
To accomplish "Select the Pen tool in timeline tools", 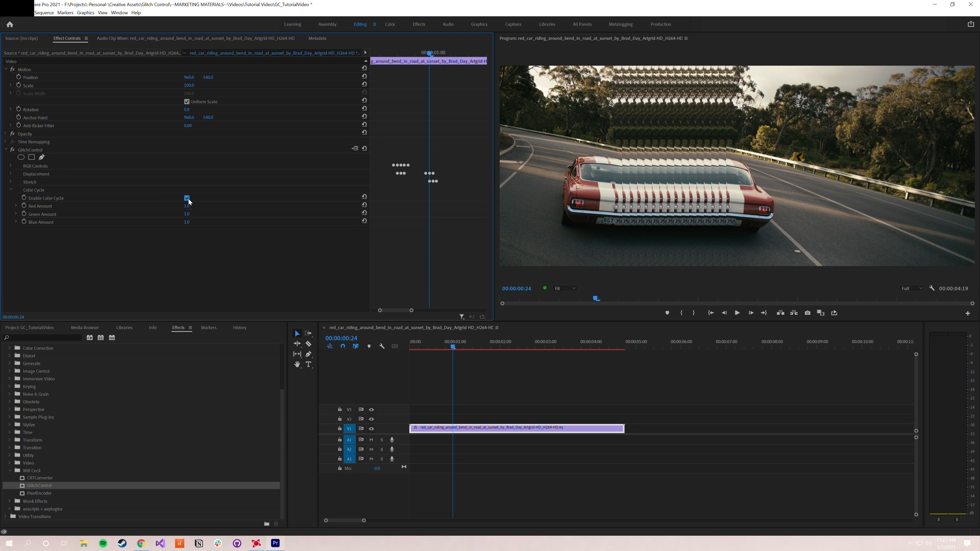I will pos(308,354).
